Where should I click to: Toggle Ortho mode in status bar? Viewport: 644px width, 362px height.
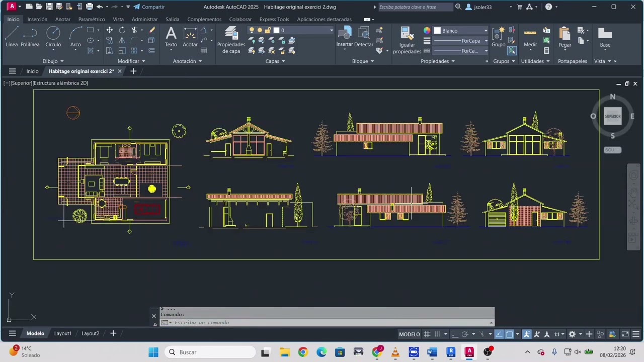454,334
